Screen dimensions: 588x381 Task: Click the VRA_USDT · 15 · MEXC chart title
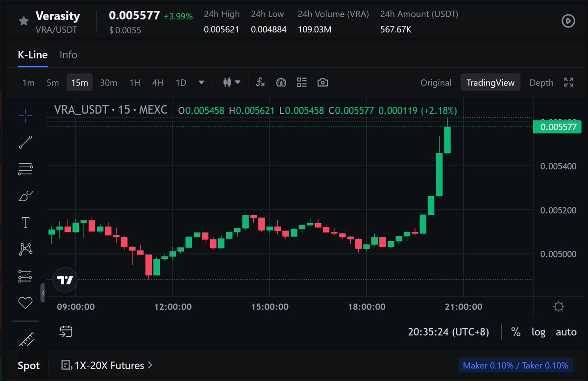coord(110,110)
